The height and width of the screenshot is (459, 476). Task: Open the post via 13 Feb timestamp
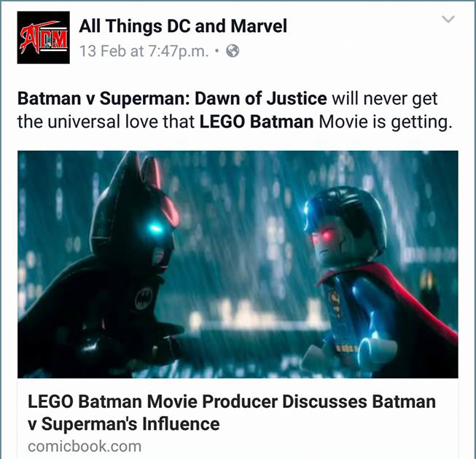pos(144,51)
